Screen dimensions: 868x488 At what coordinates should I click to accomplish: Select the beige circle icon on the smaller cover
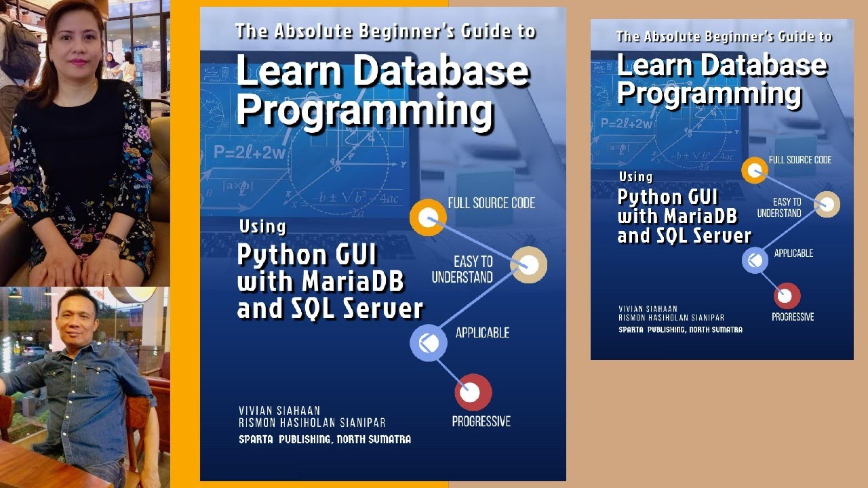827,204
